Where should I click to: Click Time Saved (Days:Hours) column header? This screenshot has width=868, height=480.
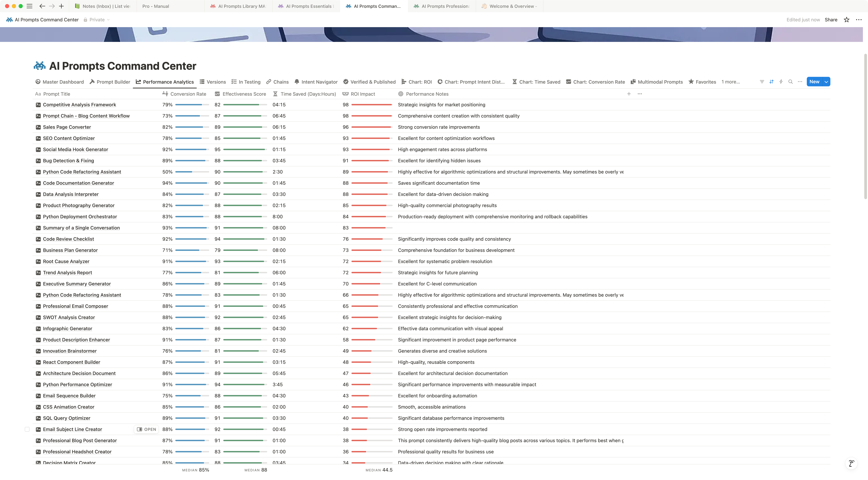coord(304,94)
